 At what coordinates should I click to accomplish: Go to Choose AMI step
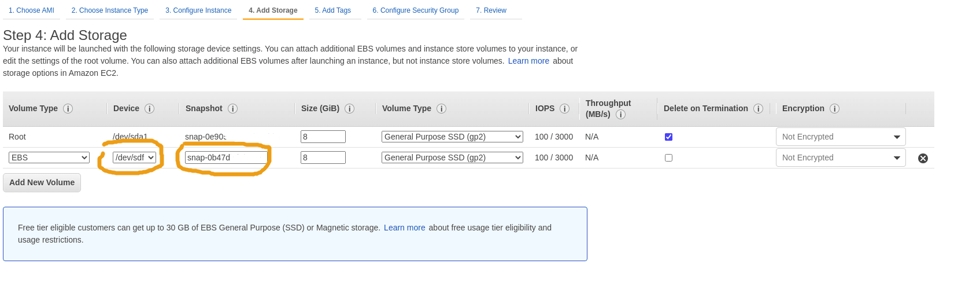[31, 10]
